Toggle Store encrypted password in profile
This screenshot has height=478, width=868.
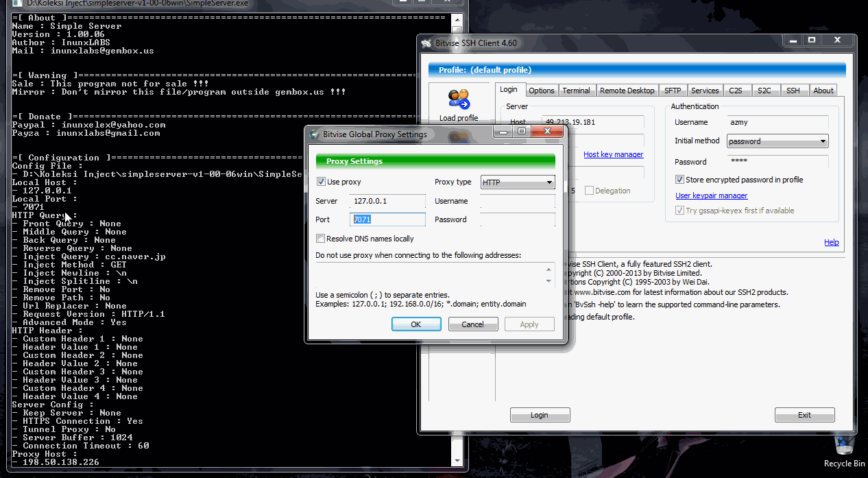coord(679,180)
